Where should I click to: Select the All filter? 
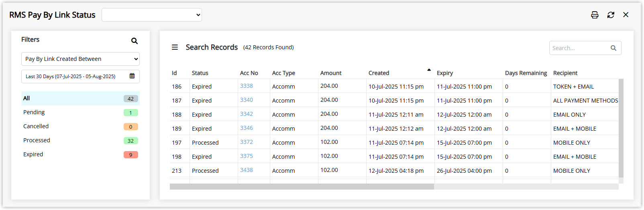(x=80, y=98)
